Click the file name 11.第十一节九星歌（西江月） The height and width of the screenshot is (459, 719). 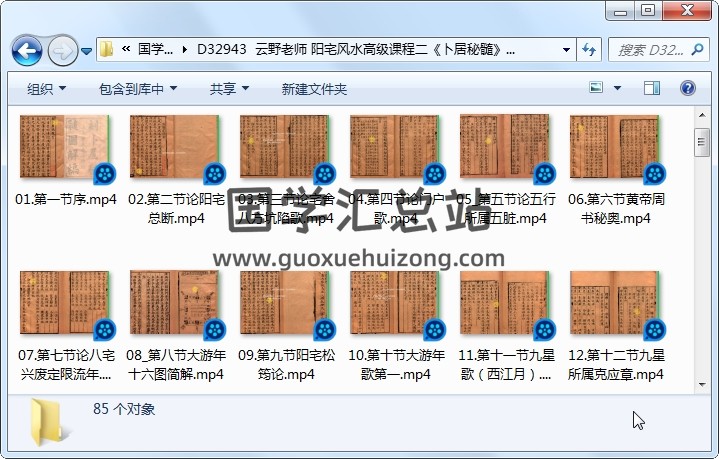tap(506, 365)
